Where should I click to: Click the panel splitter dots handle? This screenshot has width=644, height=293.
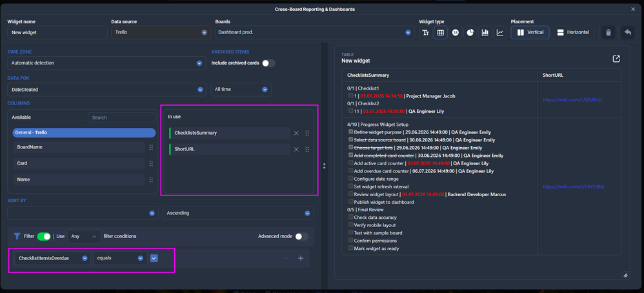pos(325,166)
